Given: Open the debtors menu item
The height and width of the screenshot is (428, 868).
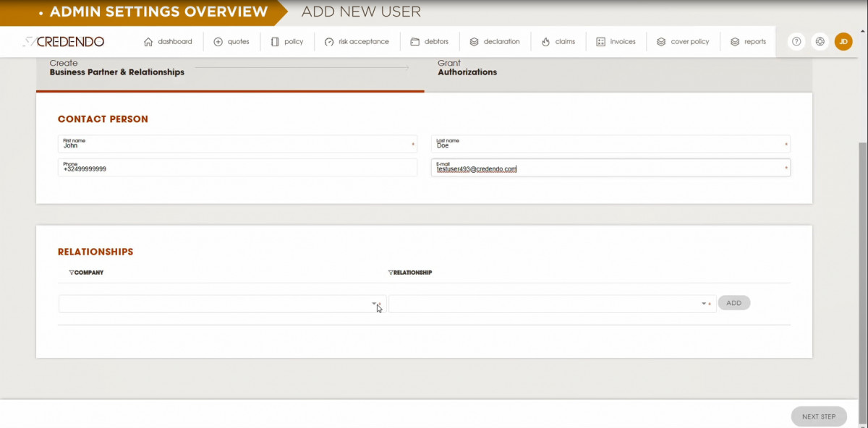Looking at the screenshot, I should (429, 42).
